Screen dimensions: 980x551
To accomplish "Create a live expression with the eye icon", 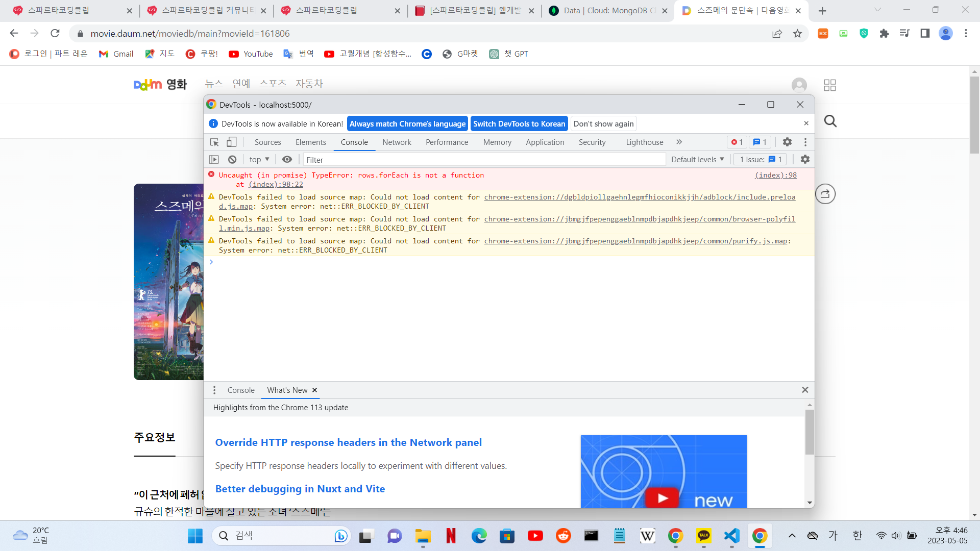I will coord(287,160).
